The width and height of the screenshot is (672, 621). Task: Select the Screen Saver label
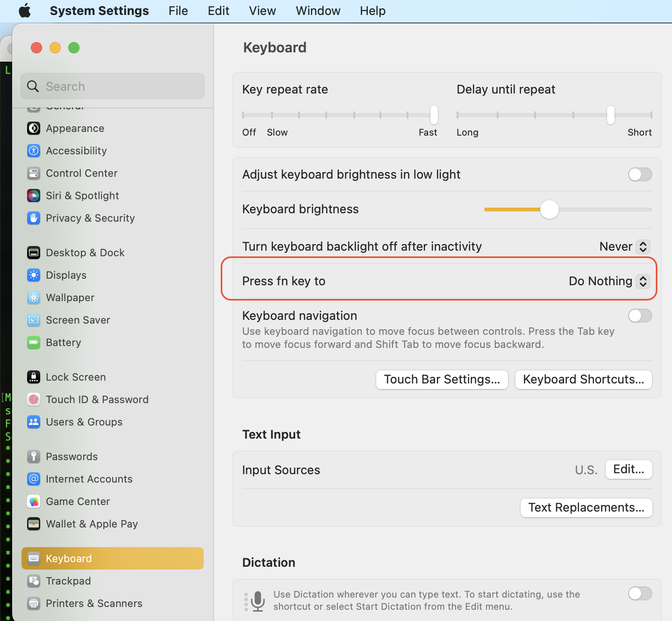78,320
